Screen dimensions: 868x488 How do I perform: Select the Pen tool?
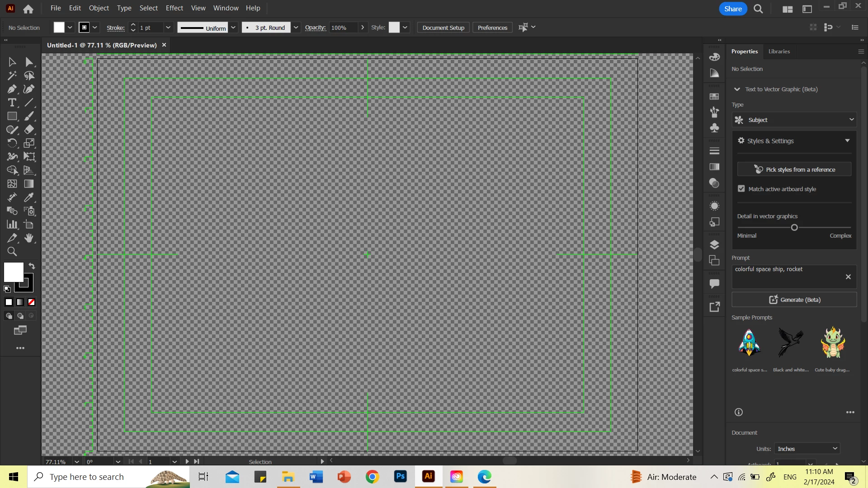coord(12,89)
